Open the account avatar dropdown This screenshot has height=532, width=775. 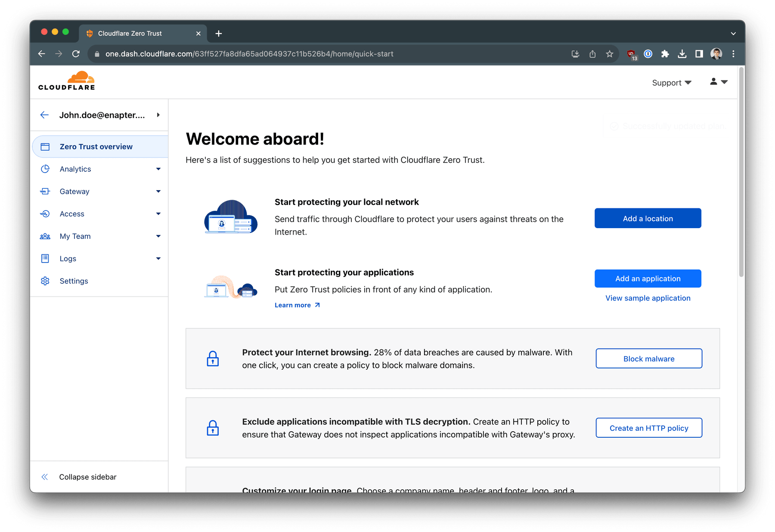(718, 82)
